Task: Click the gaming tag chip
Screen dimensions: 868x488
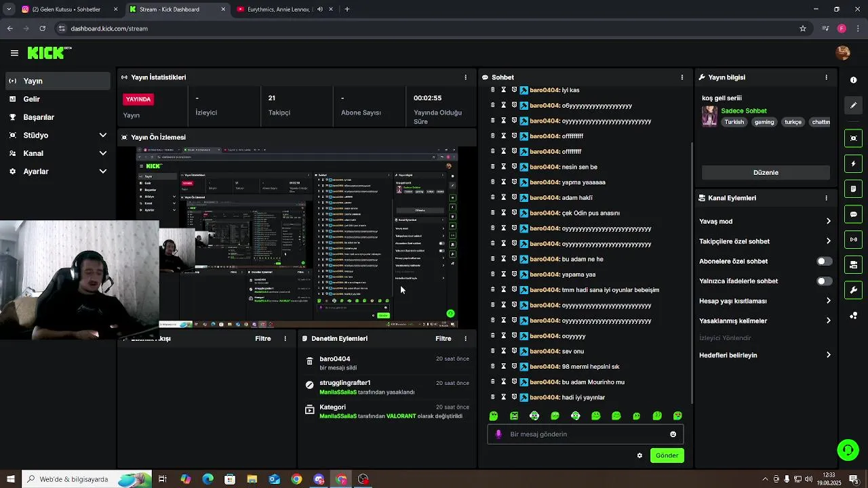Action: pyautogui.click(x=764, y=122)
